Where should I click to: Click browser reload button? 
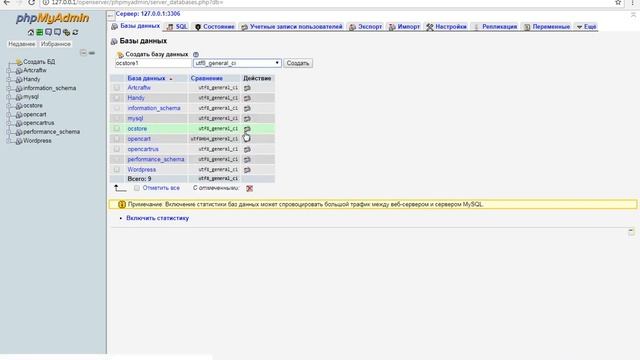[x=31, y=2]
